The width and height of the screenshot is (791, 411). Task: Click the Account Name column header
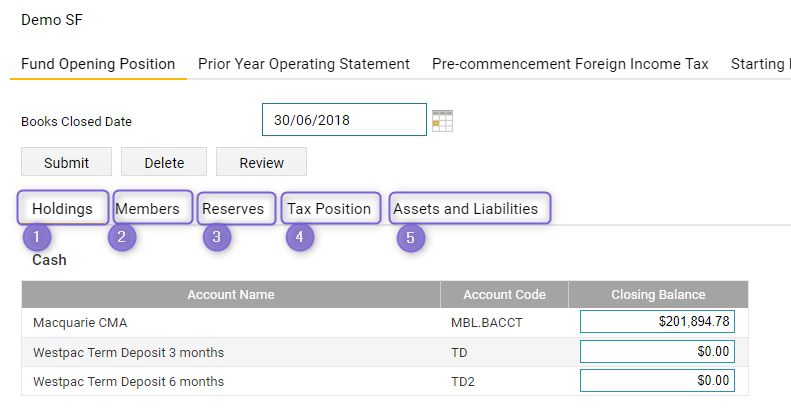(x=231, y=295)
